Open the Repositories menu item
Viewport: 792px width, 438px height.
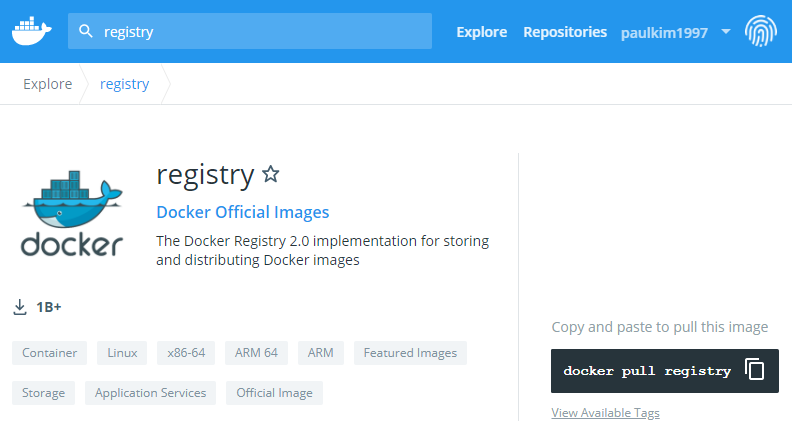point(565,32)
